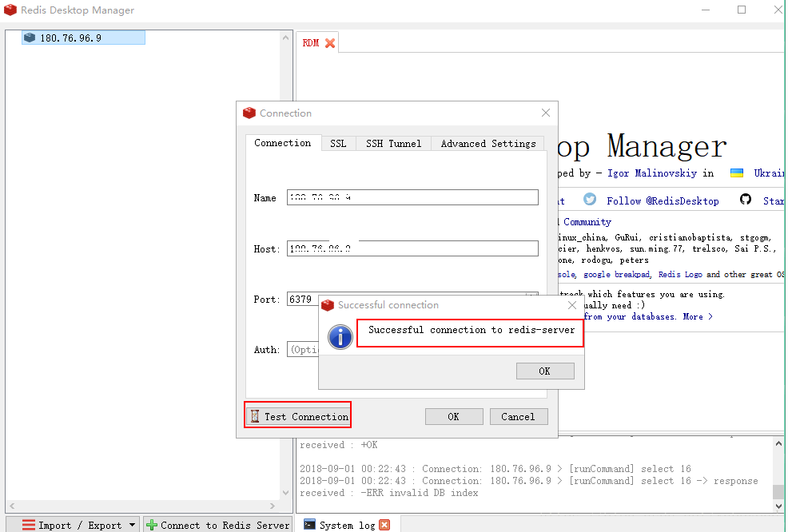Click the log panel scroll-down arrow
Screen dimensions: 788x532
coord(778,506)
